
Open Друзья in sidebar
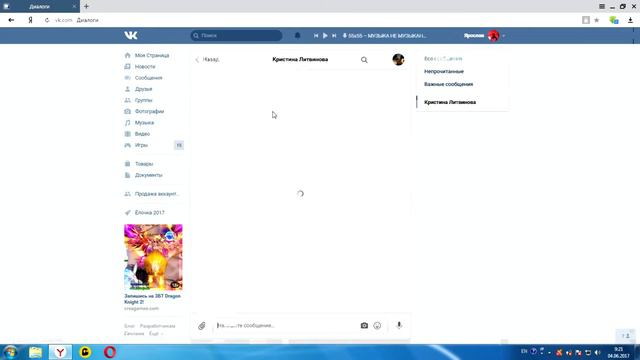[143, 89]
